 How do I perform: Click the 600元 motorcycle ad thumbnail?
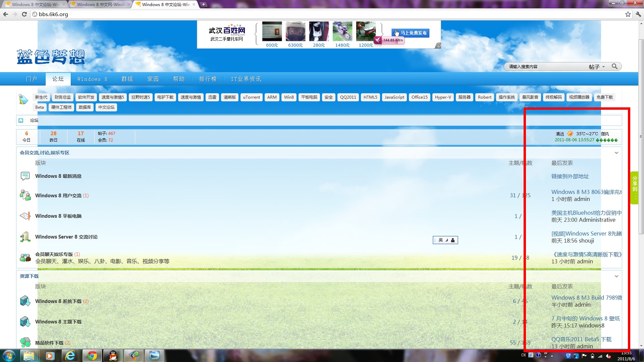pos(272,32)
